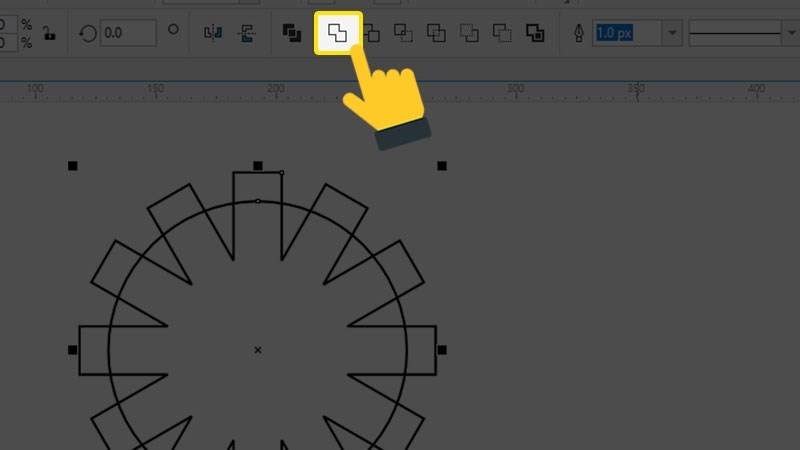The width and height of the screenshot is (800, 450).
Task: Click the node on the top rectangle's corner
Action: [x=282, y=172]
